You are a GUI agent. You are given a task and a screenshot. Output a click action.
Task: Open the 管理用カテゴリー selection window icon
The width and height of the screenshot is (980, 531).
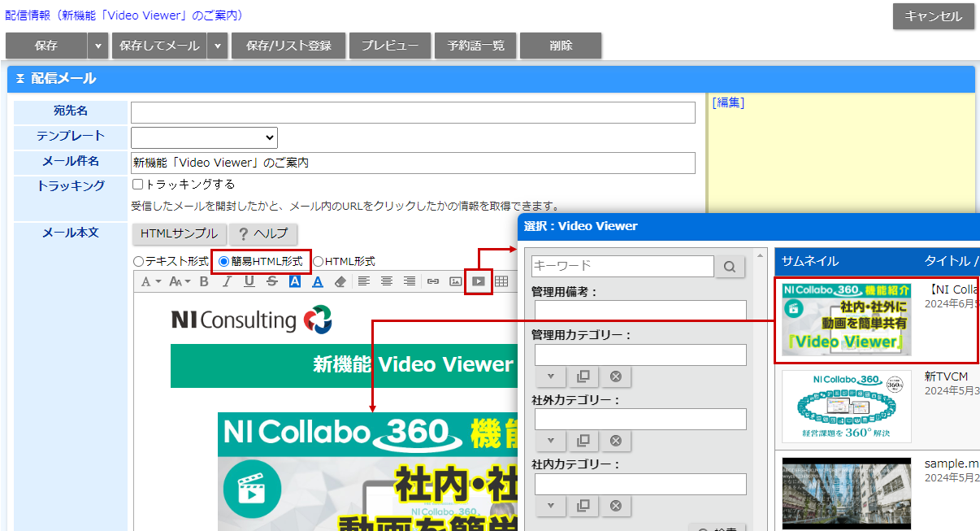[x=583, y=376]
